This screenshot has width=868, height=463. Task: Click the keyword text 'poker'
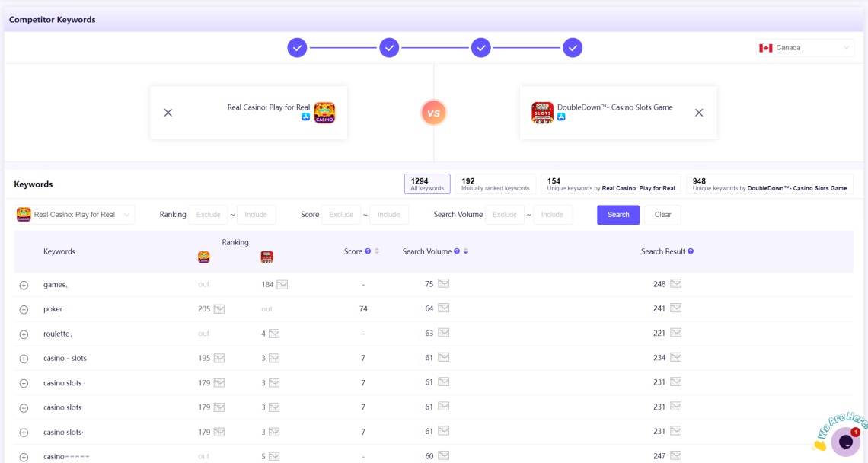53,309
